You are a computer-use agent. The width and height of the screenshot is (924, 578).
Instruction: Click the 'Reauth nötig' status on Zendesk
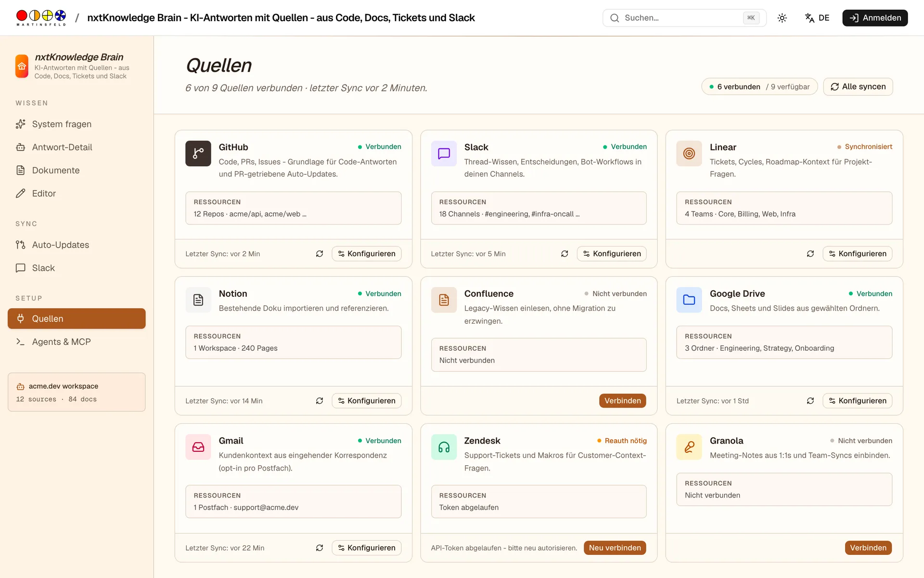pos(622,441)
